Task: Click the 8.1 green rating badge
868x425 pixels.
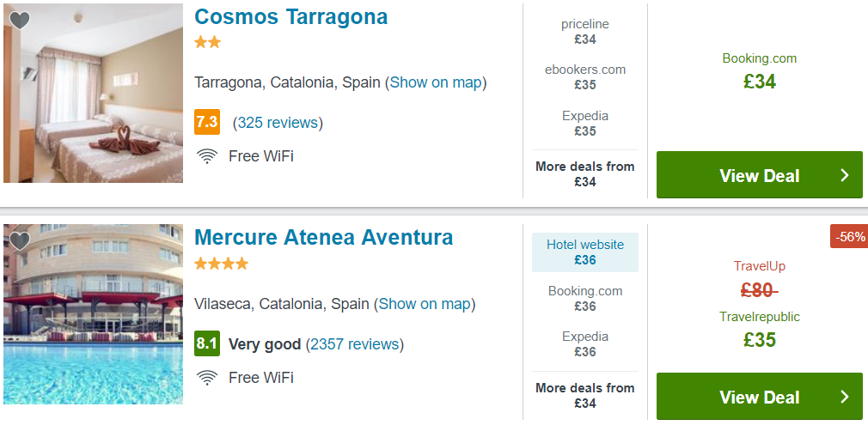Action: [207, 343]
